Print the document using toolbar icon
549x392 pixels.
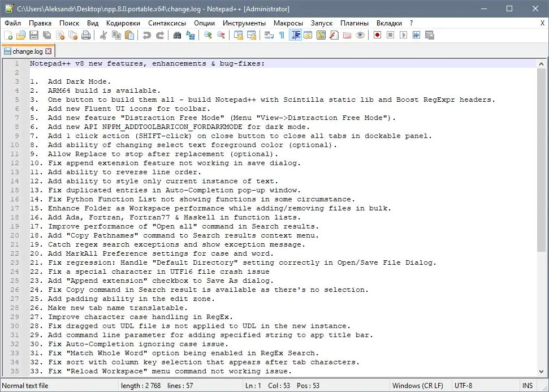86,35
